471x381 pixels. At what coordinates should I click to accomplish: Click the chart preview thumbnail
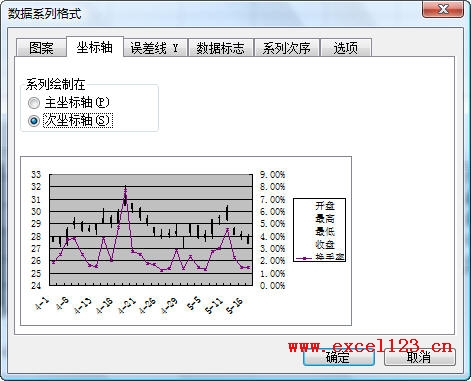[x=186, y=241]
